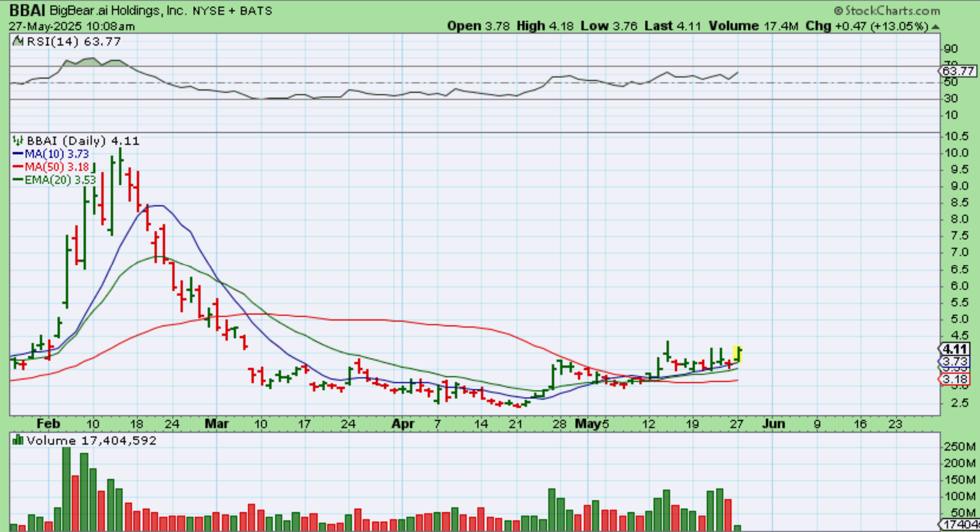Click the Apr label on the date axis
Screen dimensions: 980x532
click(x=403, y=424)
